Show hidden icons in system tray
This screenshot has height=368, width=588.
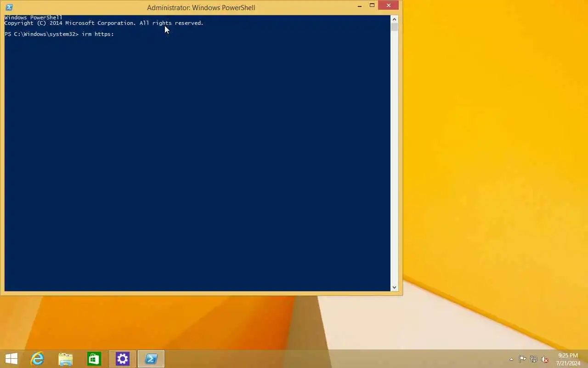pyautogui.click(x=511, y=359)
